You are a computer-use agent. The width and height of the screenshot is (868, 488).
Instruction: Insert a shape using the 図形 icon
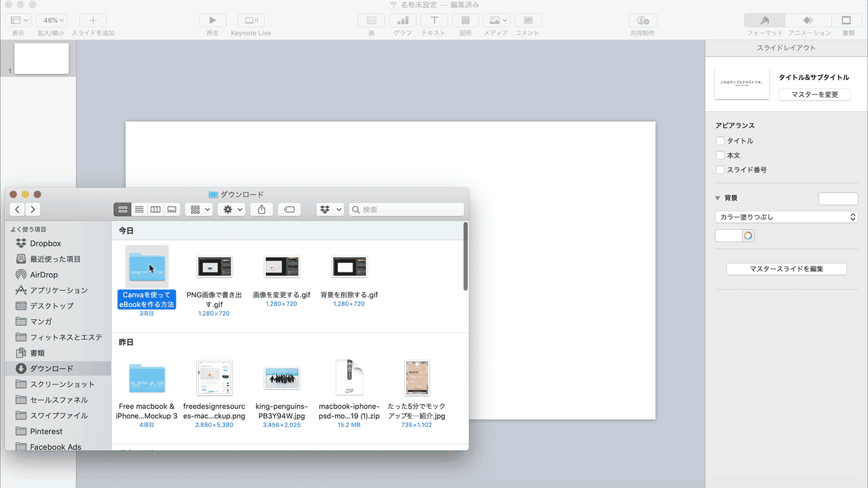(465, 20)
